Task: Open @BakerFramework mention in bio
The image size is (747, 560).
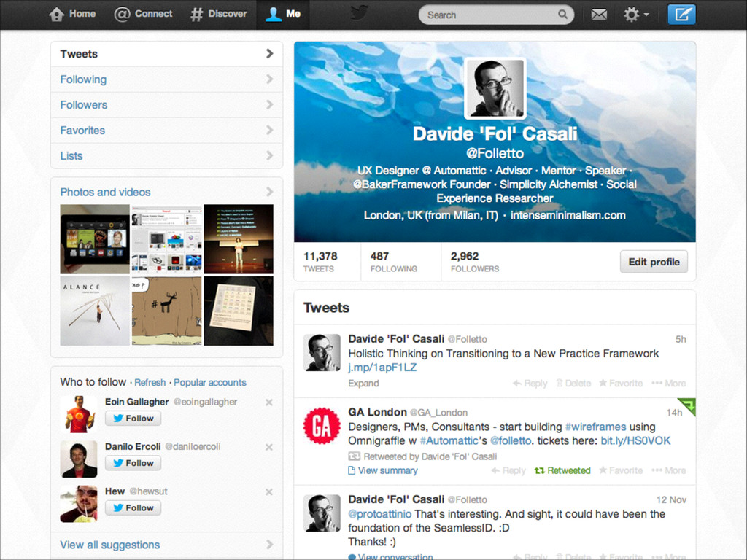Action: pyautogui.click(x=400, y=184)
